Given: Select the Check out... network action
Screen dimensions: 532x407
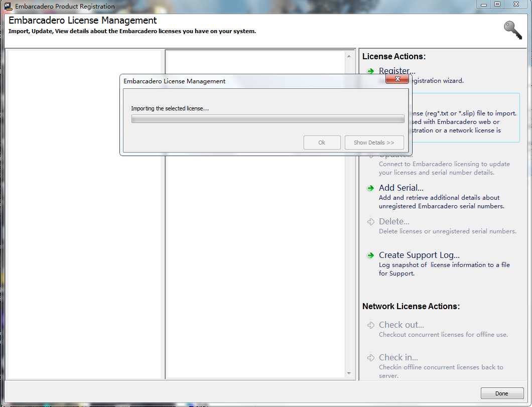Looking at the screenshot, I should pyautogui.click(x=402, y=325).
